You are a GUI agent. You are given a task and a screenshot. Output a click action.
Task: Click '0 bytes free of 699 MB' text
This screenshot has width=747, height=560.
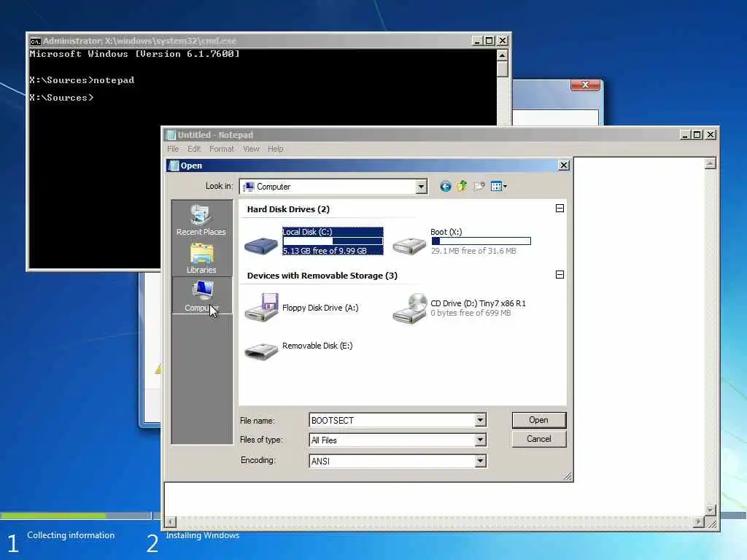tap(471, 313)
